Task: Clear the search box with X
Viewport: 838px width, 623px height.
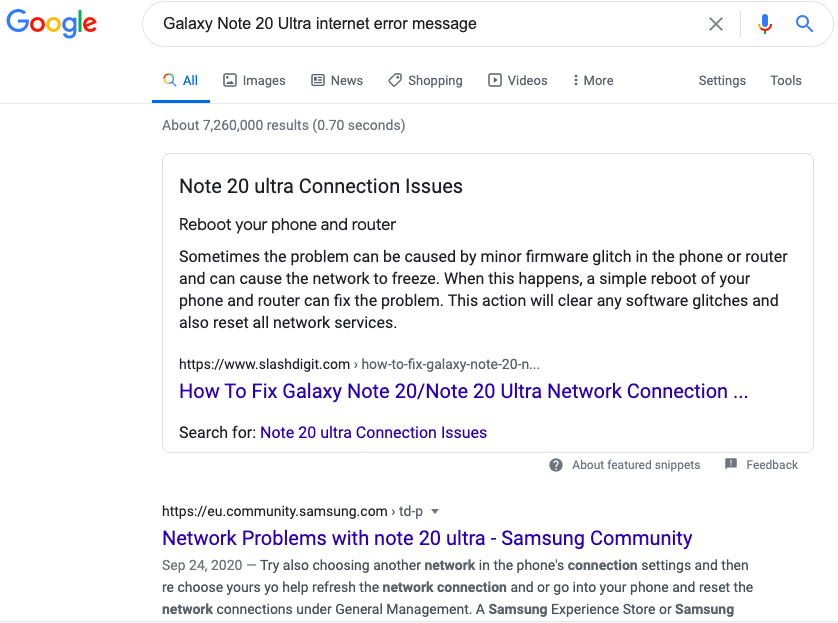Action: click(716, 24)
